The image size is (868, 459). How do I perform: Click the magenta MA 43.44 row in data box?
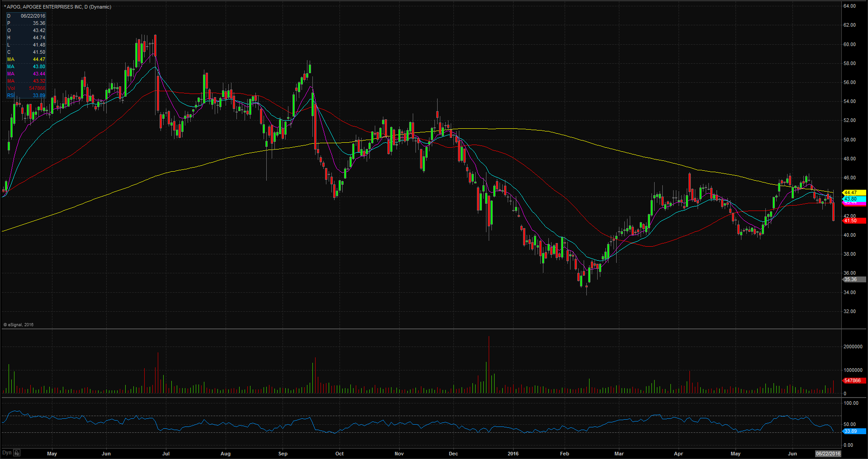coord(26,74)
